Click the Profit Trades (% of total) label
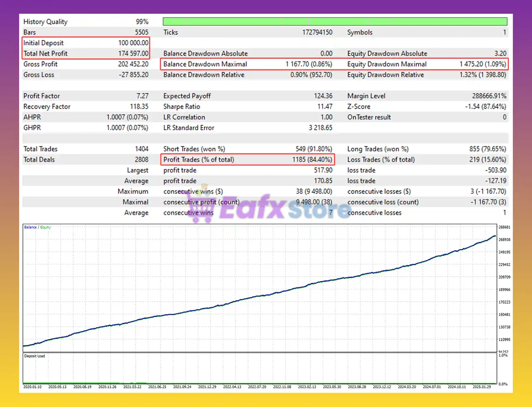Screen dimensions: 532x407 click(199, 160)
